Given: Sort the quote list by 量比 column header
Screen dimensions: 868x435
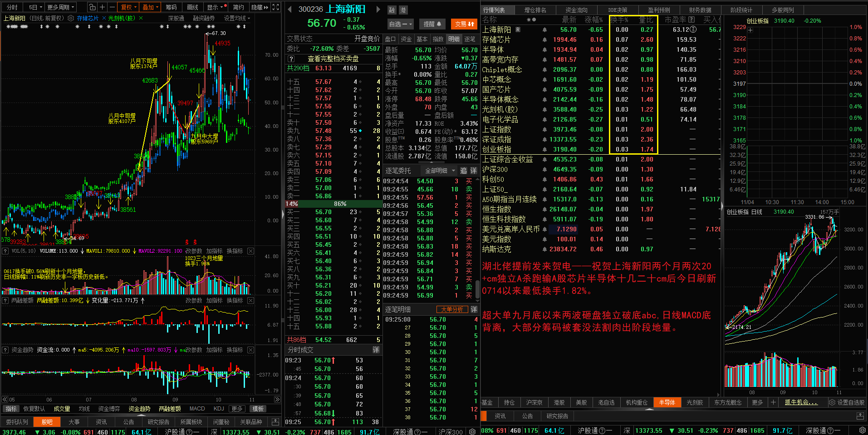Looking at the screenshot, I should click(x=646, y=20).
